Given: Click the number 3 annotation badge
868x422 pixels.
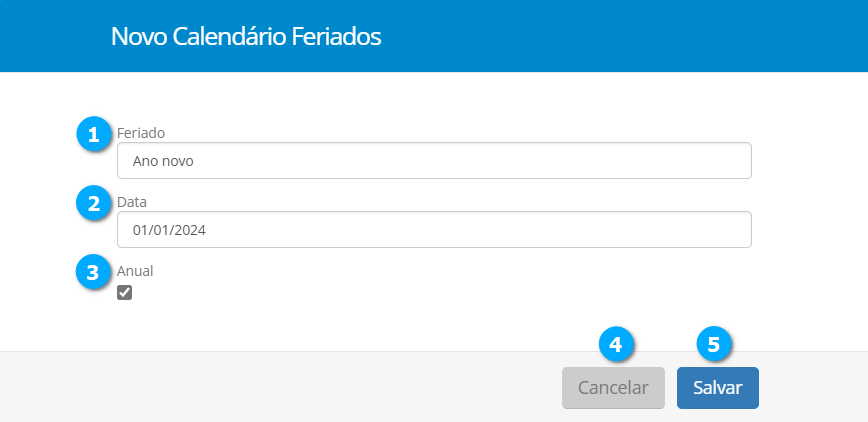Looking at the screenshot, I should click(x=94, y=272).
